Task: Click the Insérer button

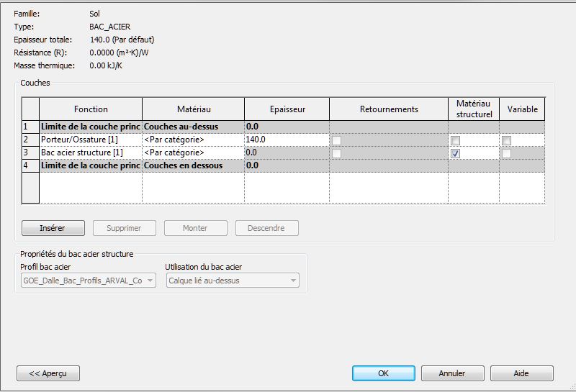Action: coord(53,228)
